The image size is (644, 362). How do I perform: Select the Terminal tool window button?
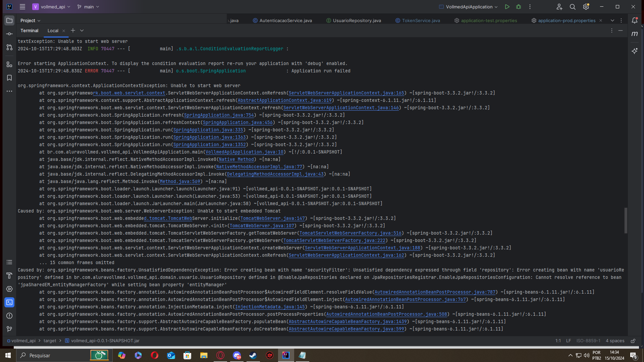click(x=9, y=302)
